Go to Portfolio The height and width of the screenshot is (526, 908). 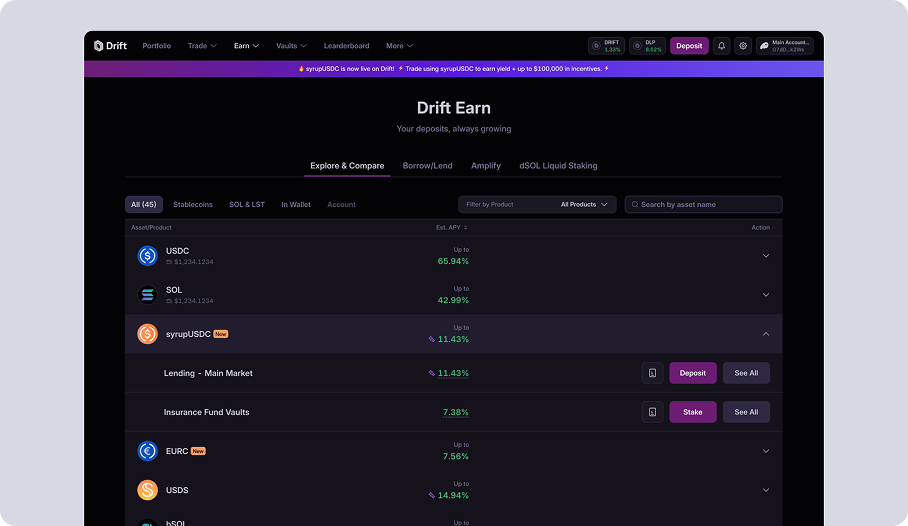click(x=156, y=46)
